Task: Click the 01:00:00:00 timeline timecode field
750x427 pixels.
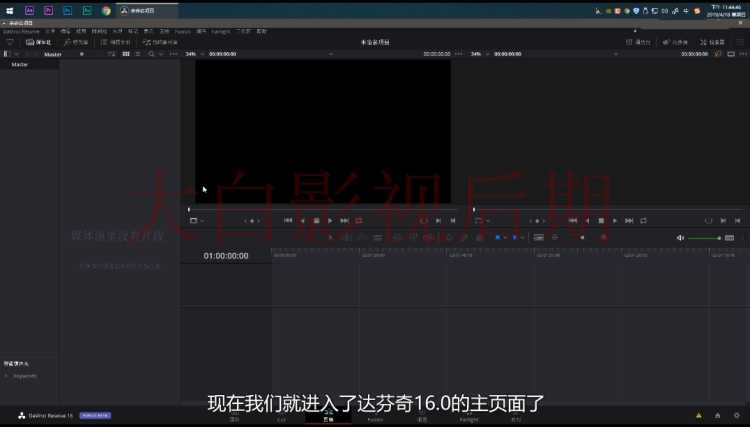Action: tap(226, 256)
